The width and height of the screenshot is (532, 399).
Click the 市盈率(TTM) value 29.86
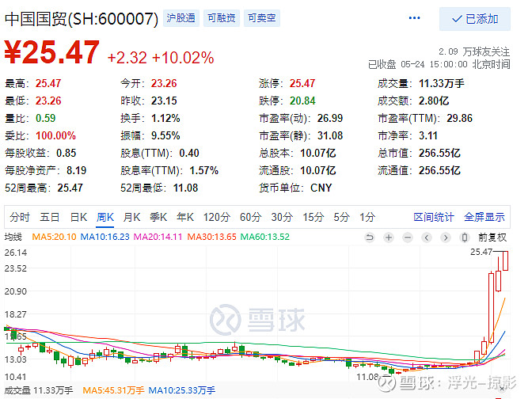point(459,118)
